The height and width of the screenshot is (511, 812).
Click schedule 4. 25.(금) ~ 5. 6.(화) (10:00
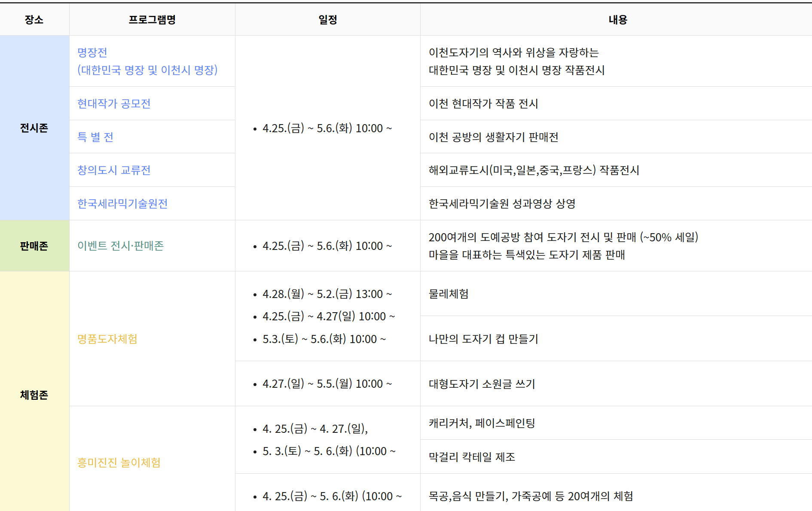(332, 496)
